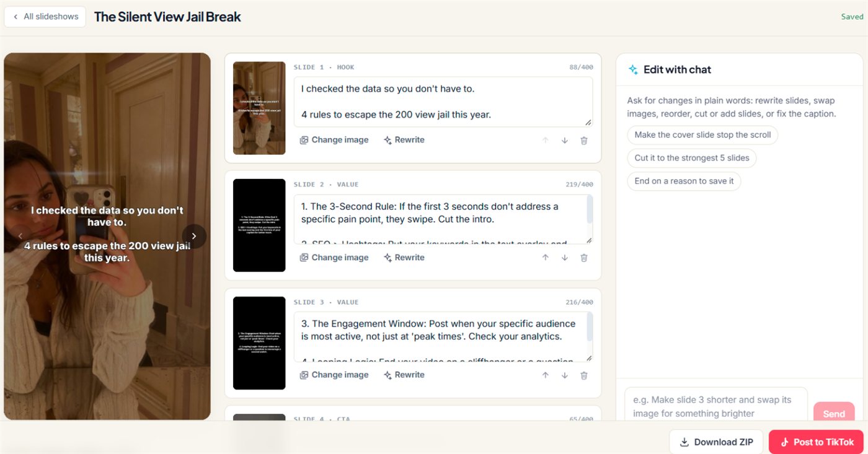Move slide 2 down
Screen dimensions: 868x454
coord(565,258)
